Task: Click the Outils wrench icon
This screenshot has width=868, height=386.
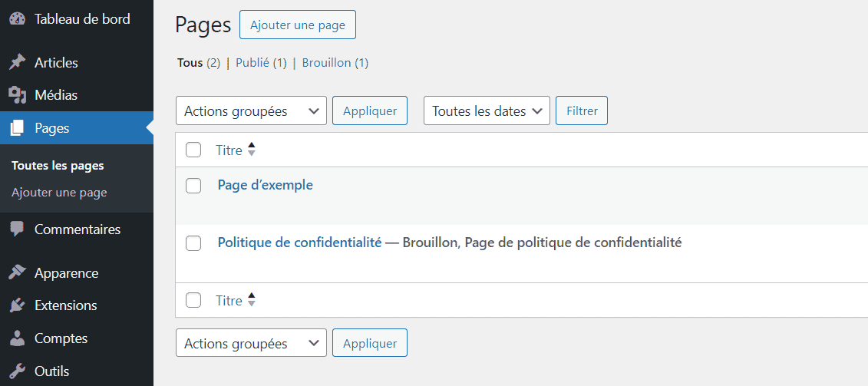Action: click(18, 371)
